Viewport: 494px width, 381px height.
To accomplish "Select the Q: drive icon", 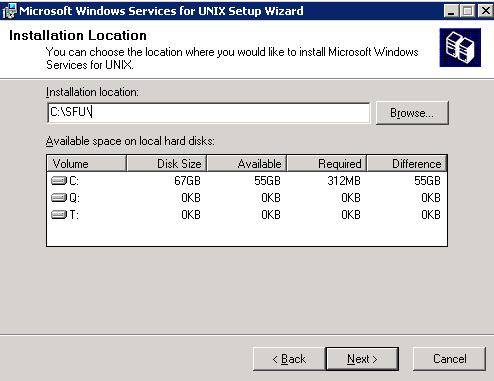I will [59, 198].
